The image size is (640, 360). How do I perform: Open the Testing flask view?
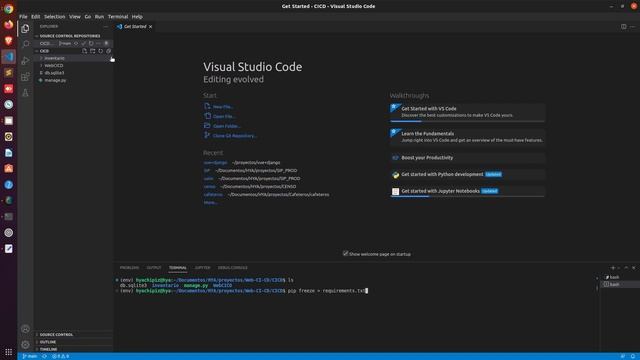pyautogui.click(x=25, y=93)
